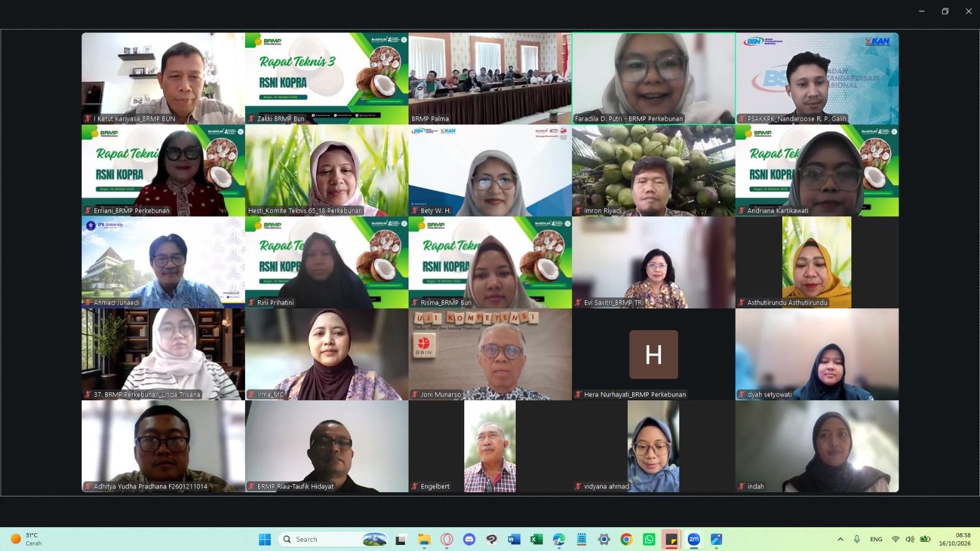Open Microsoft Edge from the taskbar

559,539
